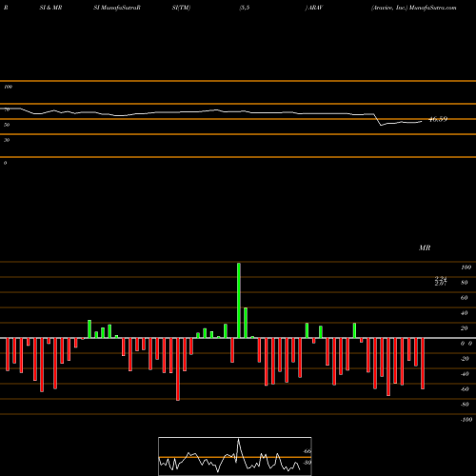Click the '-100' label on the MR axis
Image resolution: width=476 pixels, height=476 pixels.
point(466,420)
